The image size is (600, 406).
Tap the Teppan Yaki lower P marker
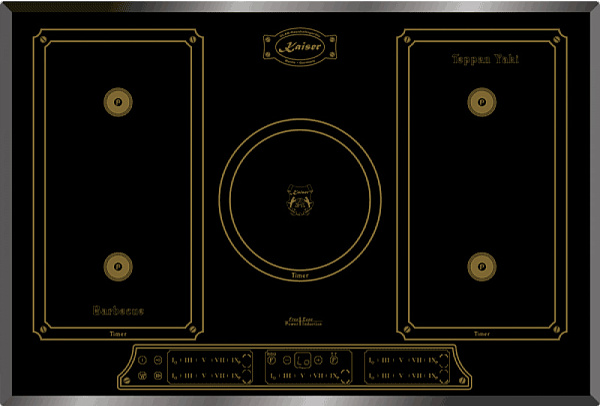coord(478,264)
